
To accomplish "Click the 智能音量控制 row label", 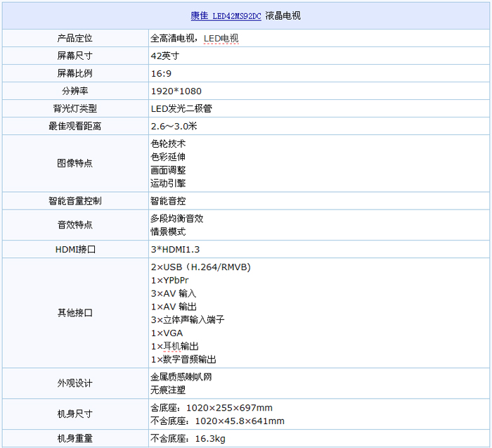I will point(75,201).
